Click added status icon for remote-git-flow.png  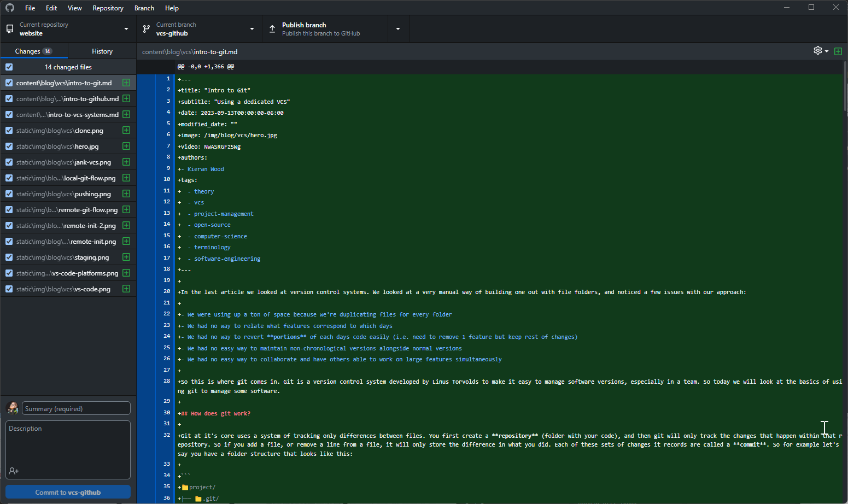pyautogui.click(x=126, y=209)
